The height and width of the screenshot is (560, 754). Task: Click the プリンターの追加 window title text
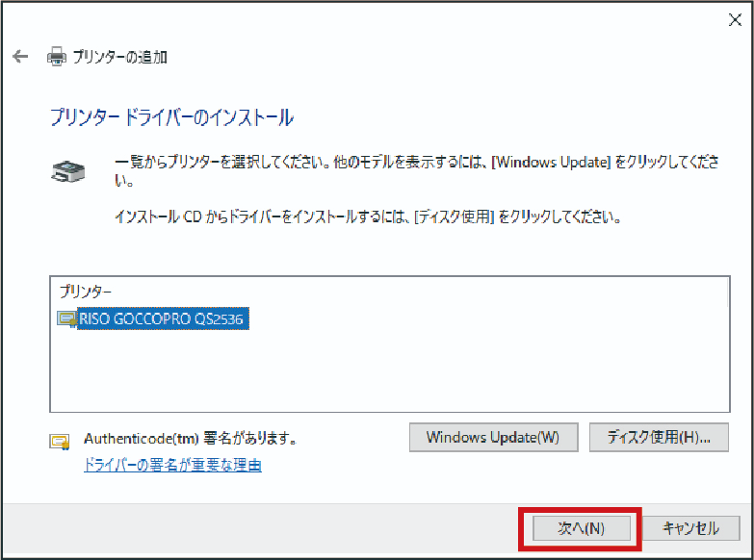click(120, 57)
